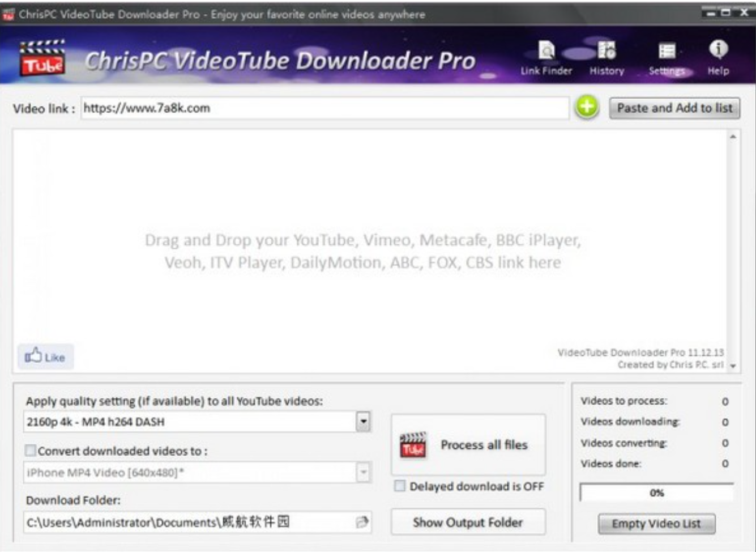Click the Like thumbs-up button
756x552 pixels.
45,356
